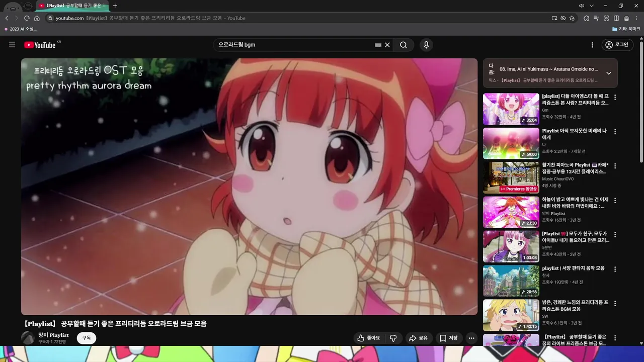The image size is (644, 362).
Task: Play the 20:56 fantasy music thumbnail
Action: (x=511, y=281)
